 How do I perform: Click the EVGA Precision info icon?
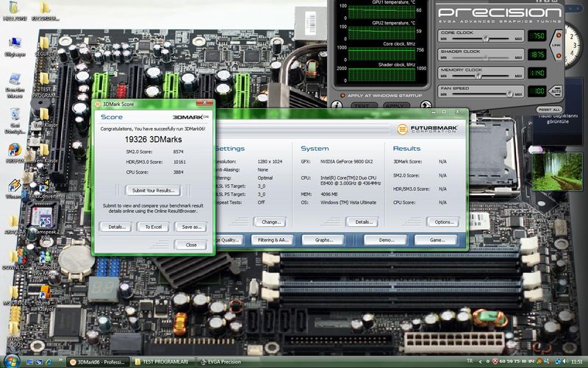pyautogui.click(x=337, y=105)
